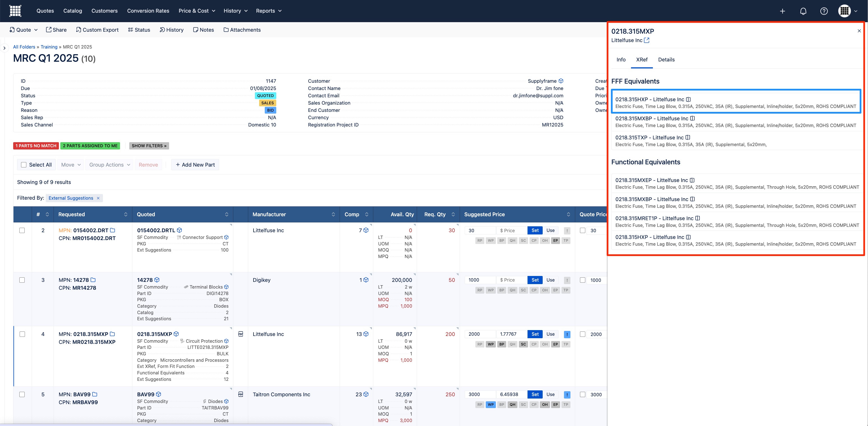868x426 pixels.
Task: Open Conversion Rates page
Action: pos(148,11)
